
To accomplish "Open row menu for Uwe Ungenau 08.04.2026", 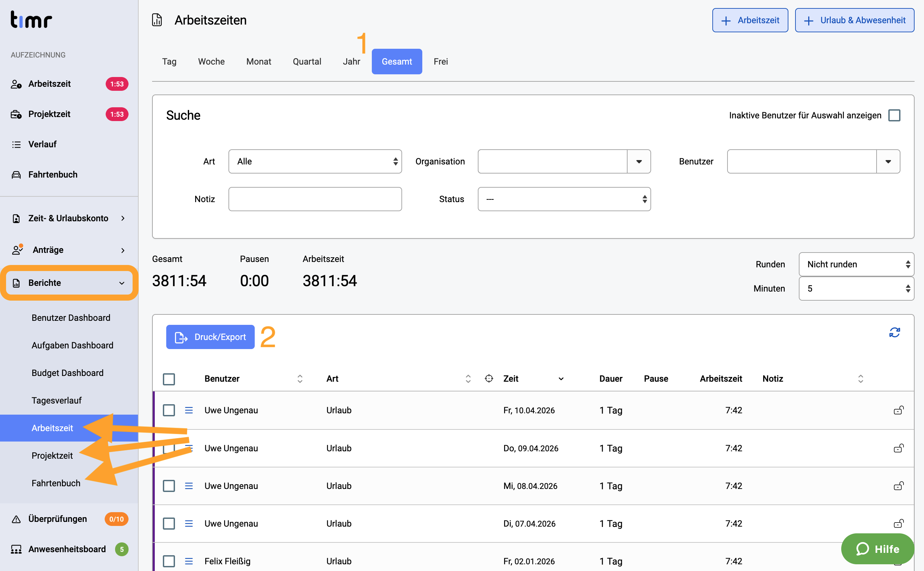I will tap(189, 486).
